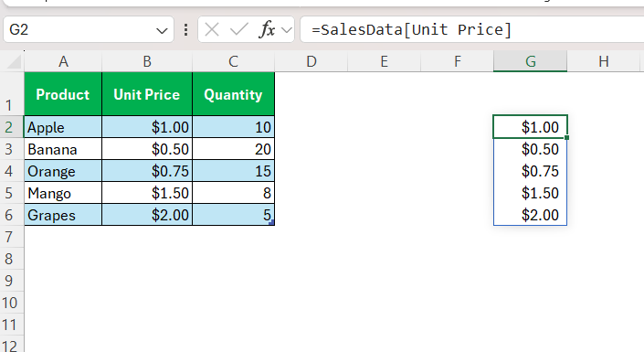Click the $1.00 cell in column G
This screenshot has height=352, width=644.
(530, 127)
